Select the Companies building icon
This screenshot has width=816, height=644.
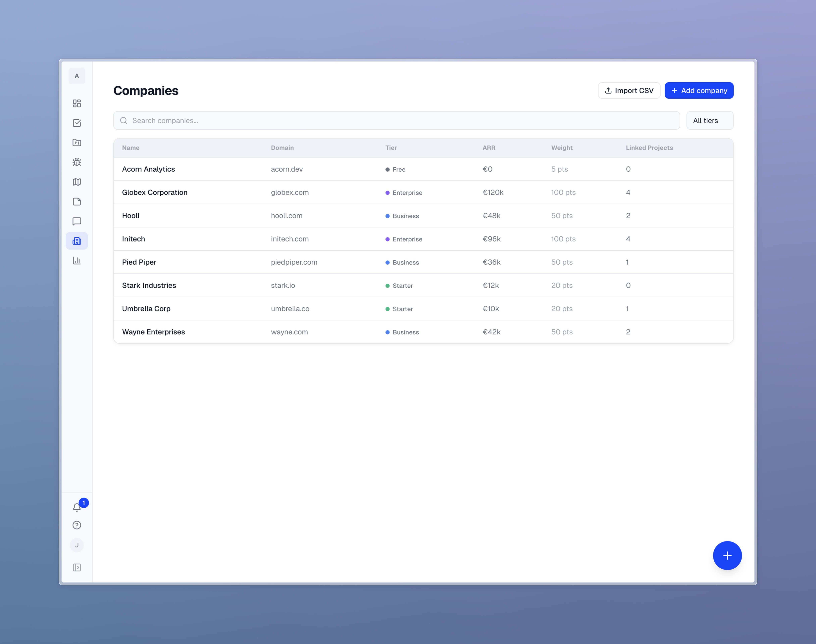coord(77,240)
